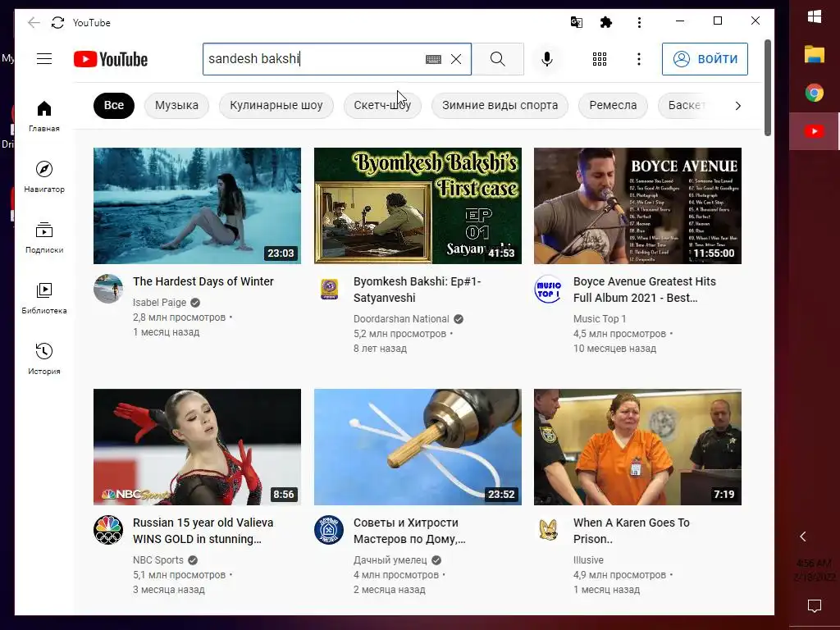The height and width of the screenshot is (630, 840).
Task: Go to Главная home in sidebar
Action: [44, 116]
